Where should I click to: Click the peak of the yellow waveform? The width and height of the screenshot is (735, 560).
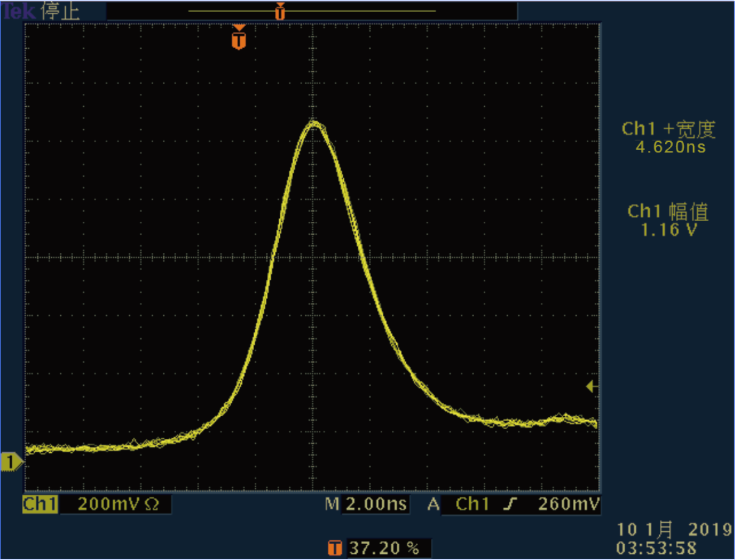314,124
